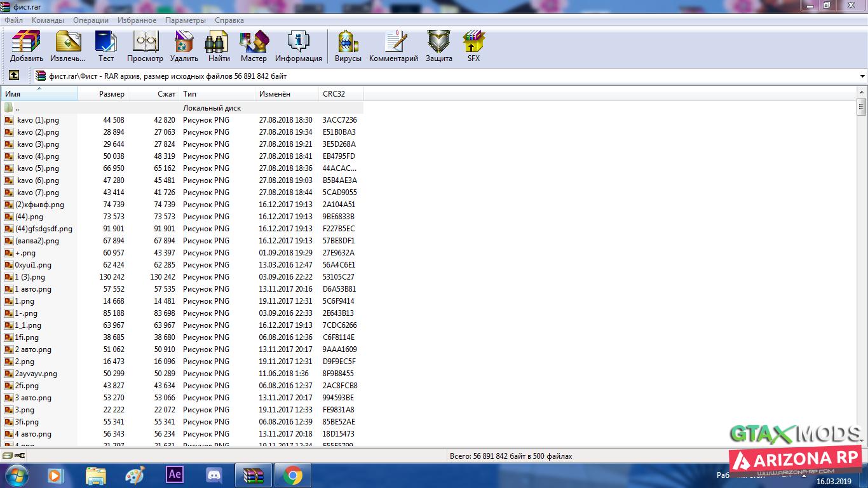
Task: Open the Найти (Find) binoculars tool
Action: (x=219, y=46)
